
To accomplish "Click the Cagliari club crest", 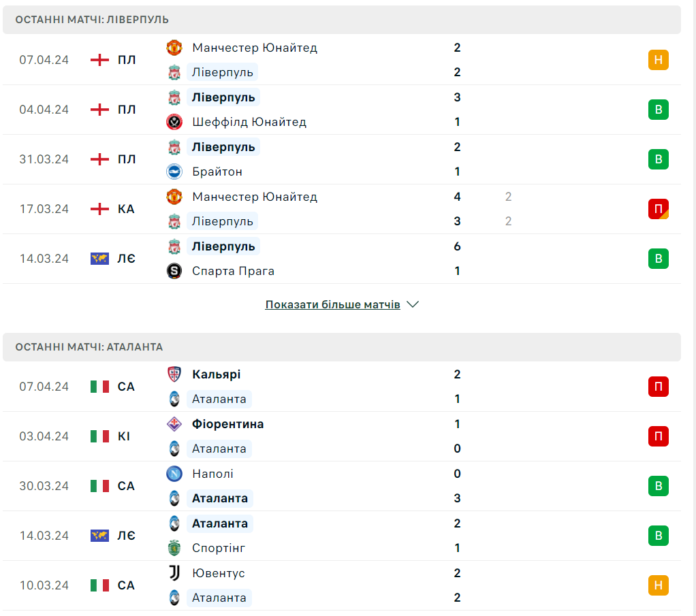I will [x=174, y=374].
